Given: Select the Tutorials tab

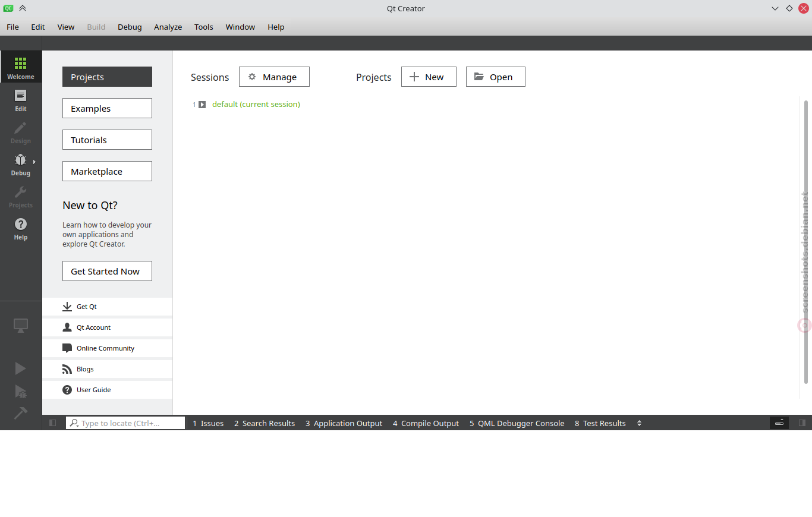Looking at the screenshot, I should pyautogui.click(x=107, y=140).
